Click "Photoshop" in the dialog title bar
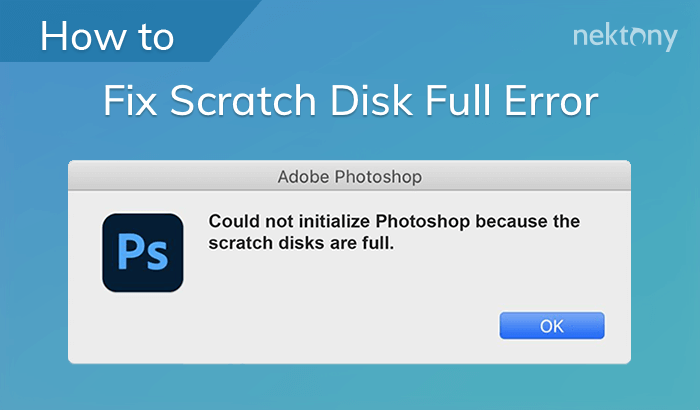This screenshot has height=410, width=700. pos(379,179)
